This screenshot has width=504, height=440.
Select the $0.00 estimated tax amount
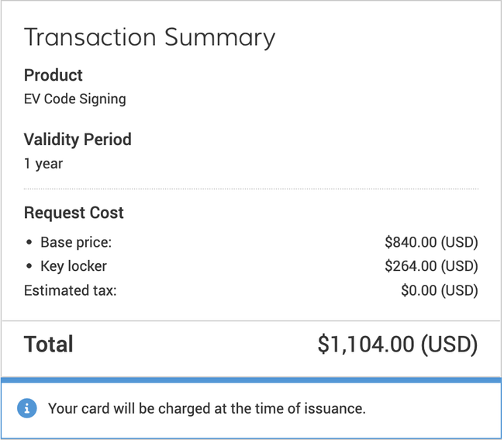439,291
